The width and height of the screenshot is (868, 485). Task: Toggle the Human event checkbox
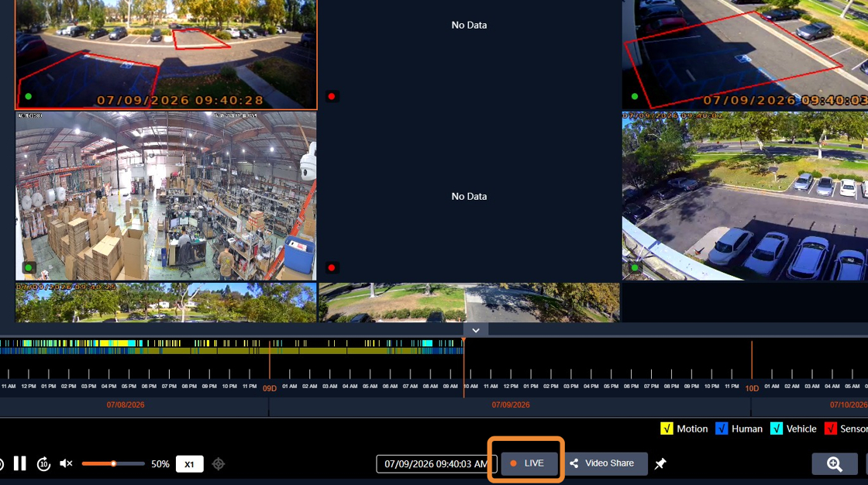point(722,429)
